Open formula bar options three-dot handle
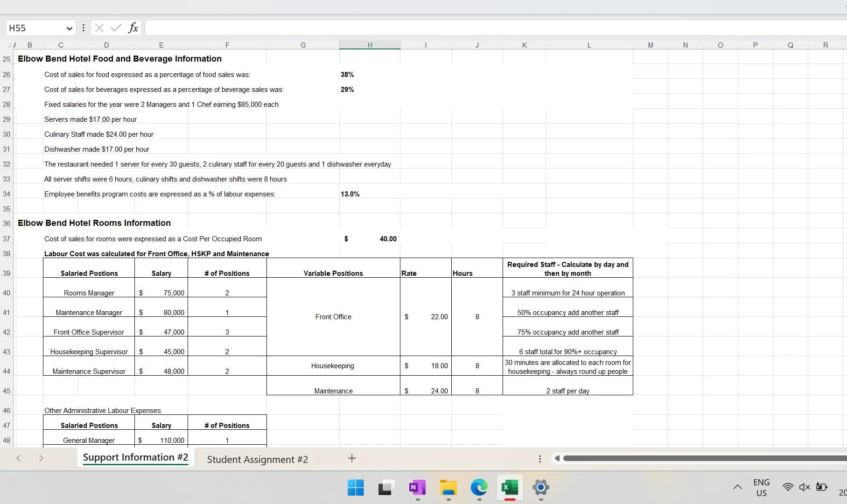 point(84,28)
